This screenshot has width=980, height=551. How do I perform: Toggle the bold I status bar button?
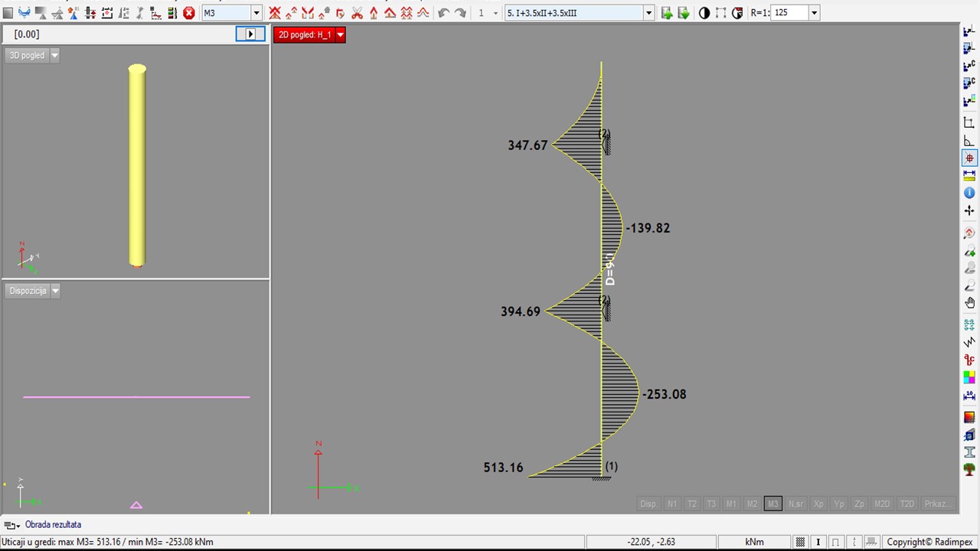818,542
